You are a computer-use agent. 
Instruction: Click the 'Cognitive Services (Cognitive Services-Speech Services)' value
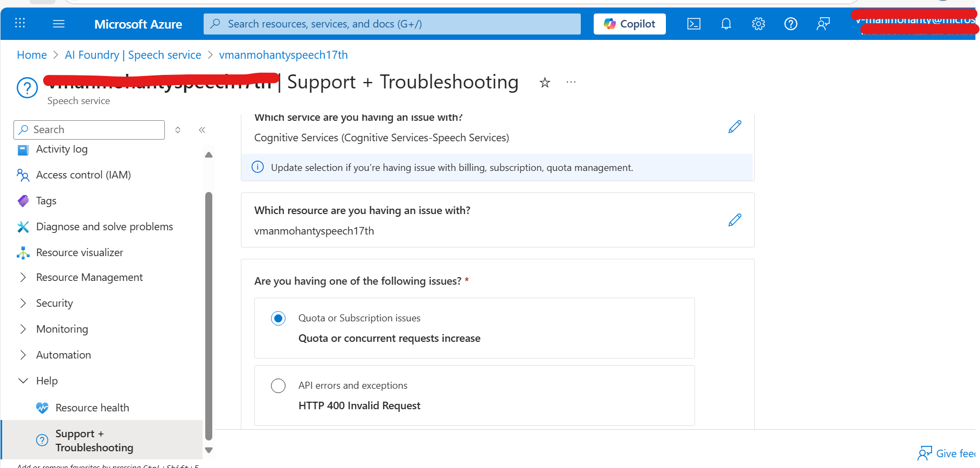[x=381, y=138]
